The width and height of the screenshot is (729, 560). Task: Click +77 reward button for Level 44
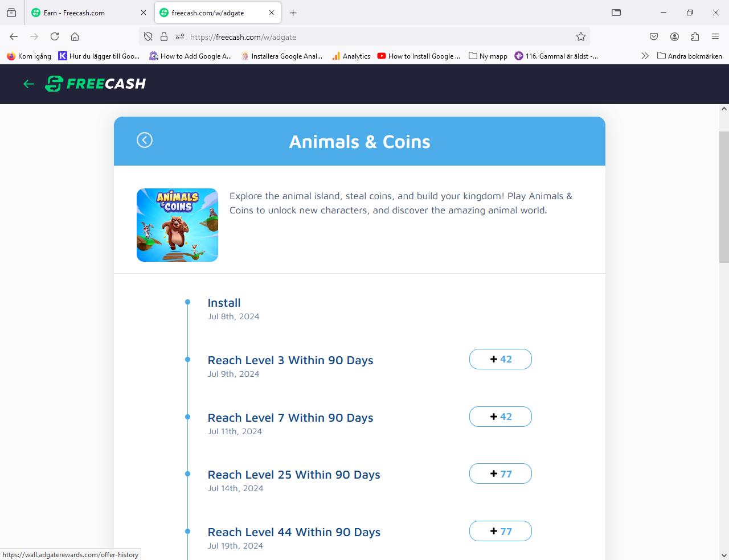click(x=501, y=531)
